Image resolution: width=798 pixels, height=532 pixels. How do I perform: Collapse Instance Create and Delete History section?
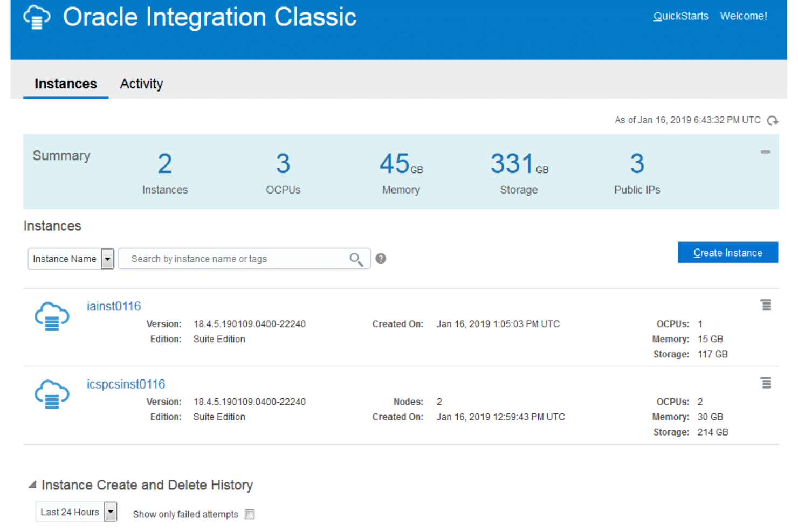[32, 484]
